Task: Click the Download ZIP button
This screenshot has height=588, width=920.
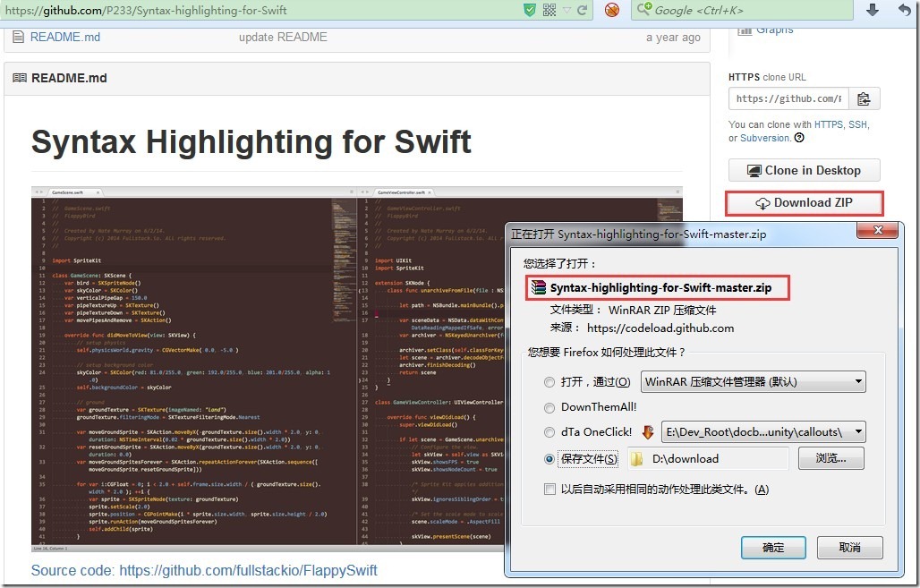Action: 804,203
